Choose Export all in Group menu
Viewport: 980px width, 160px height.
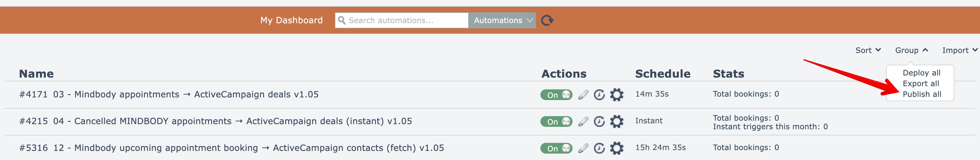point(921,83)
